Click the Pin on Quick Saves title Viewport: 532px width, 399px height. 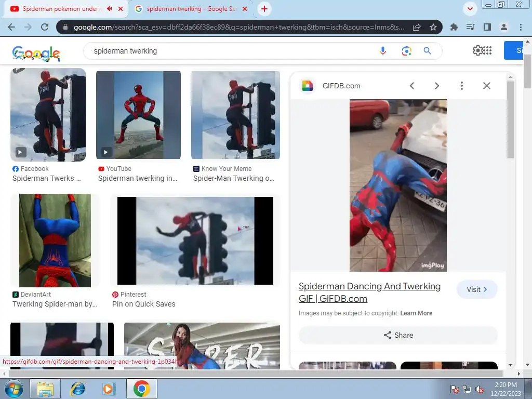coord(143,304)
